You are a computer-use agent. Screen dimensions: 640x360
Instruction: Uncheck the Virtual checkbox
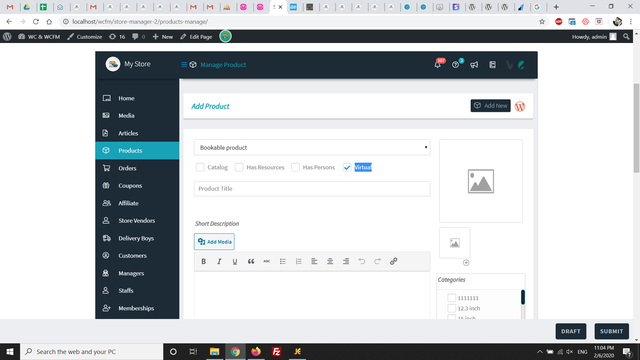click(x=347, y=167)
